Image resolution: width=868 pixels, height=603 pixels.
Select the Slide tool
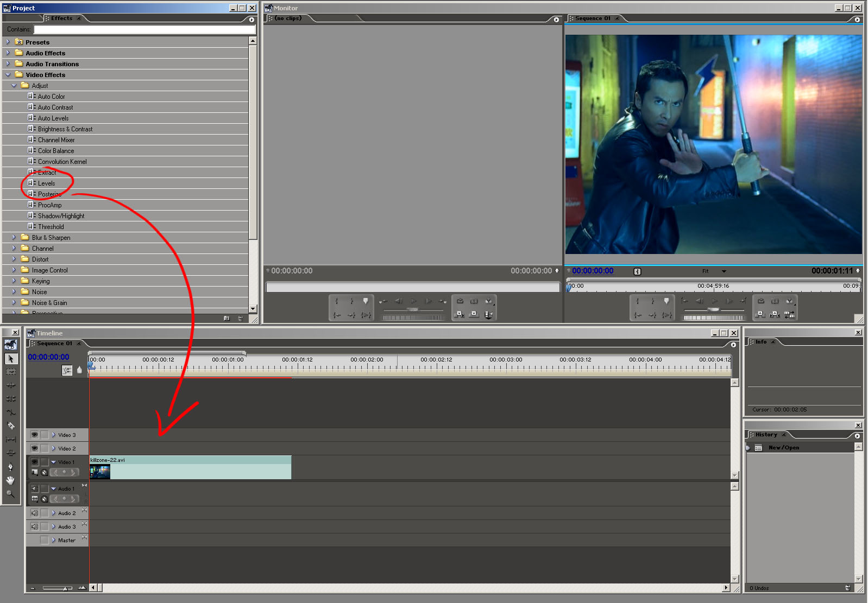point(10,453)
